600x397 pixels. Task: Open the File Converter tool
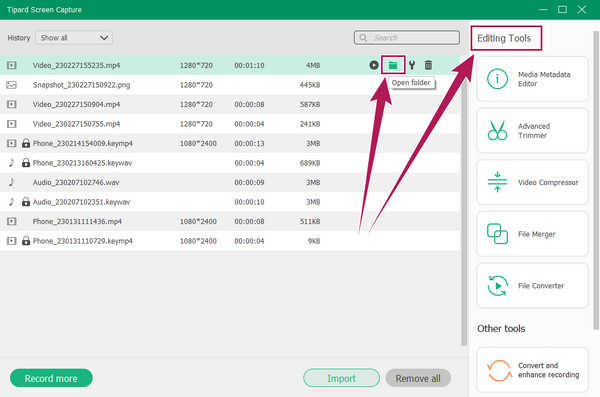coord(532,286)
